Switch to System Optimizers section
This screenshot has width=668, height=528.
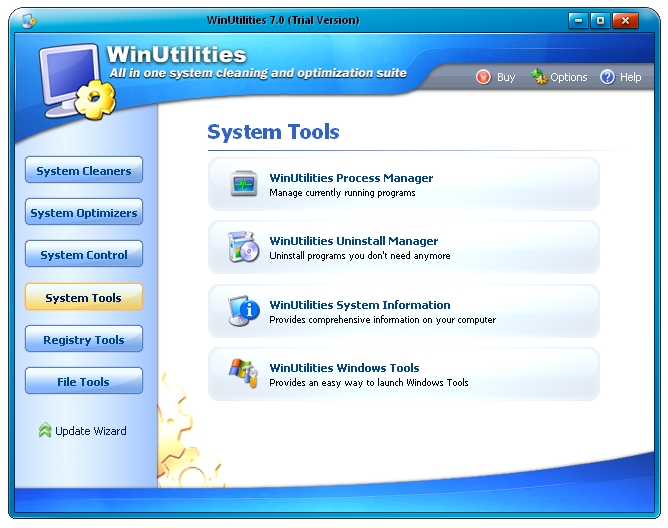tap(84, 212)
